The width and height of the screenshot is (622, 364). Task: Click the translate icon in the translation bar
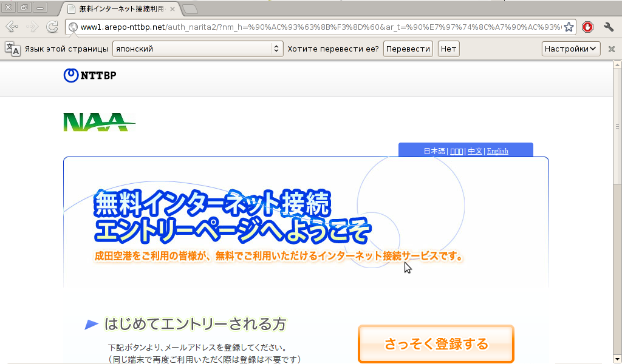tap(12, 49)
